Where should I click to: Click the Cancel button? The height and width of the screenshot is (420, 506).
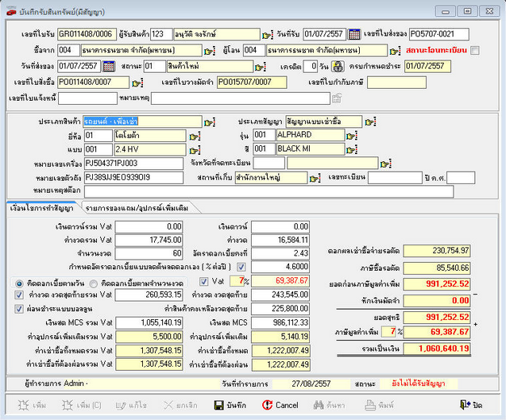[280, 405]
